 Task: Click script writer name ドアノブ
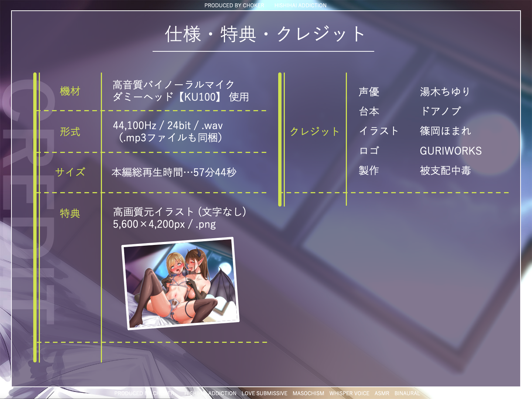click(441, 111)
